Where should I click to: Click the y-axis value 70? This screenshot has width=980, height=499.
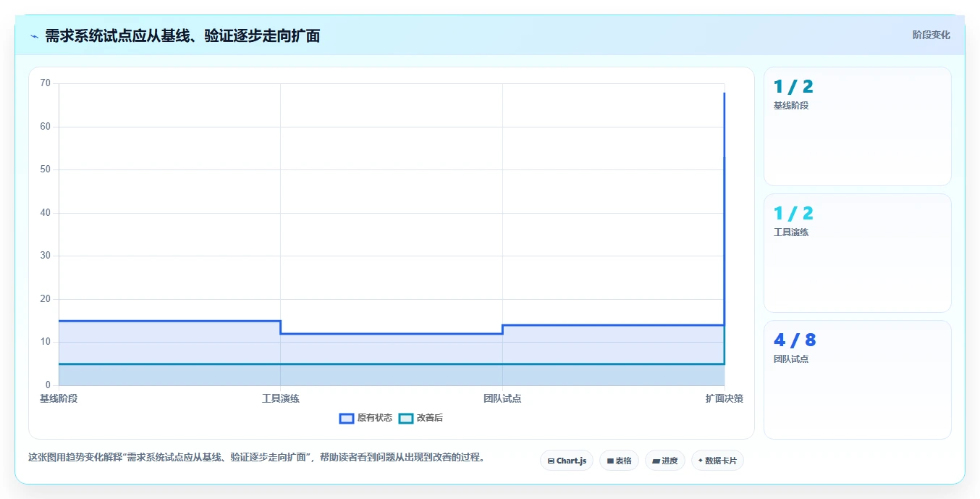coord(46,83)
